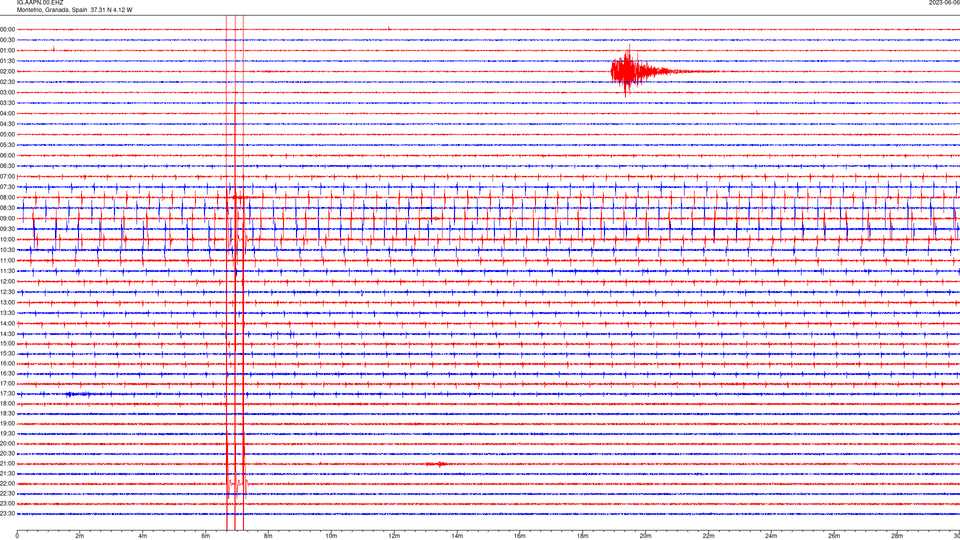Click the '12m' x-axis tick label
960x540 pixels.
394,536
